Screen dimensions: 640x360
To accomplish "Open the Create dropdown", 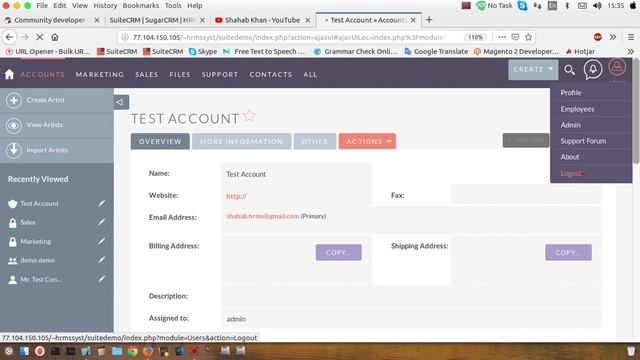I will 533,70.
